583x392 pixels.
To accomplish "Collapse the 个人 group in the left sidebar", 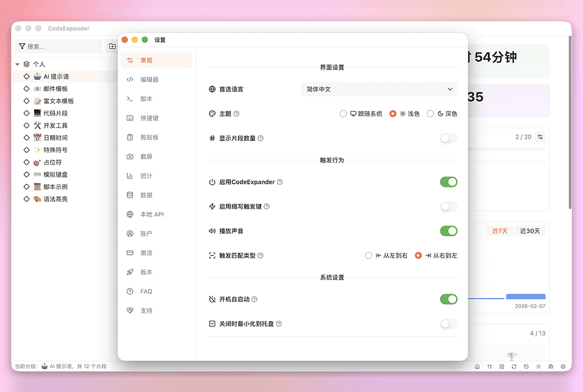I will click(18, 63).
